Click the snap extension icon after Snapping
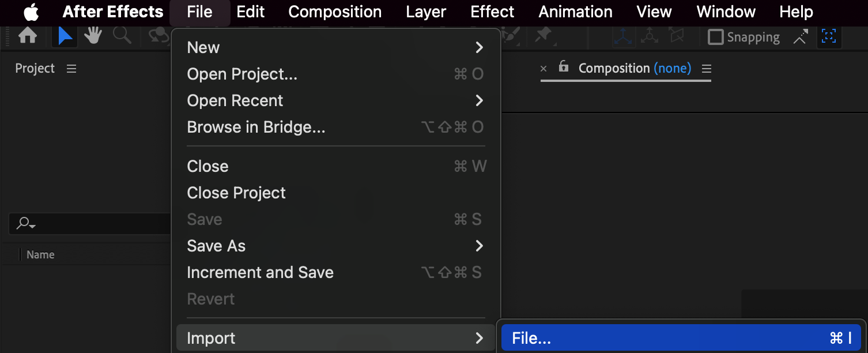The width and height of the screenshot is (868, 353). coord(800,37)
